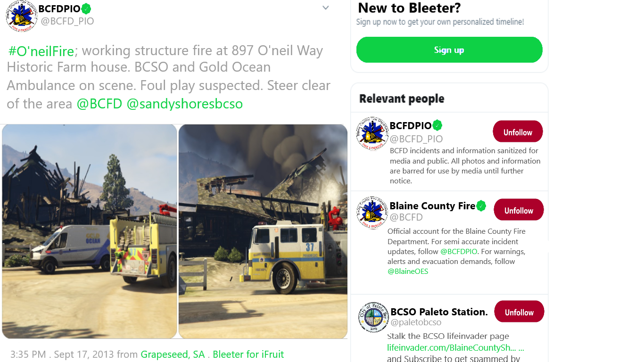The height and width of the screenshot is (362, 644).
Task: Unfollow BCSO Paleto Station account
Action: pyautogui.click(x=519, y=312)
